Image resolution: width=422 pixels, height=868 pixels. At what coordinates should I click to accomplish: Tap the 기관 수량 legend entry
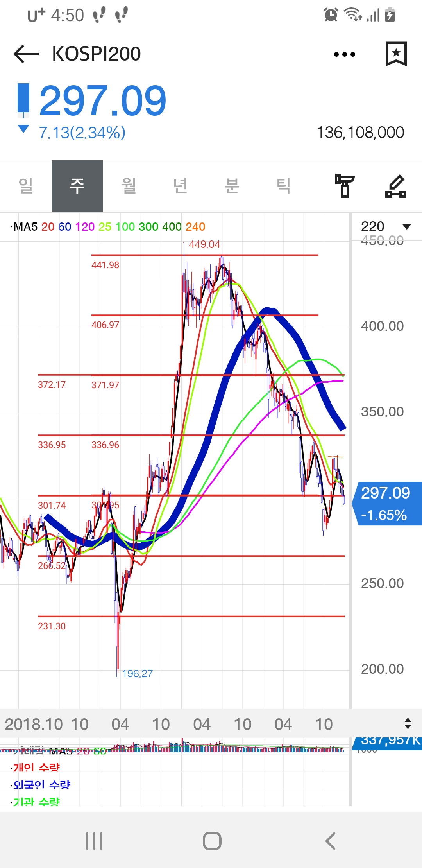36,801
